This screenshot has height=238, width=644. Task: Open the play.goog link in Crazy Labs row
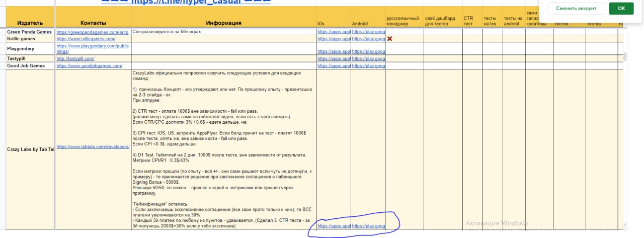coord(368,226)
